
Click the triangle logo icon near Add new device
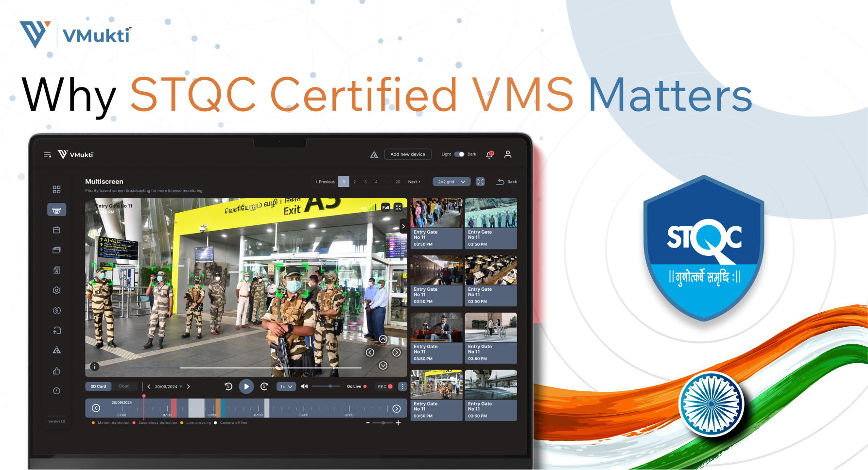(374, 154)
